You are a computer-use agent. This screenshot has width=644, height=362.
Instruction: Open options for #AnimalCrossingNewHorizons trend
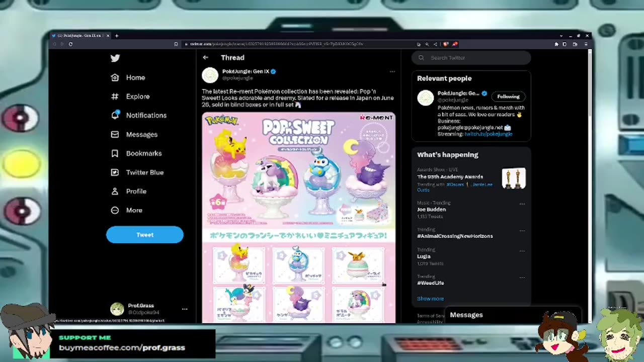point(522,231)
